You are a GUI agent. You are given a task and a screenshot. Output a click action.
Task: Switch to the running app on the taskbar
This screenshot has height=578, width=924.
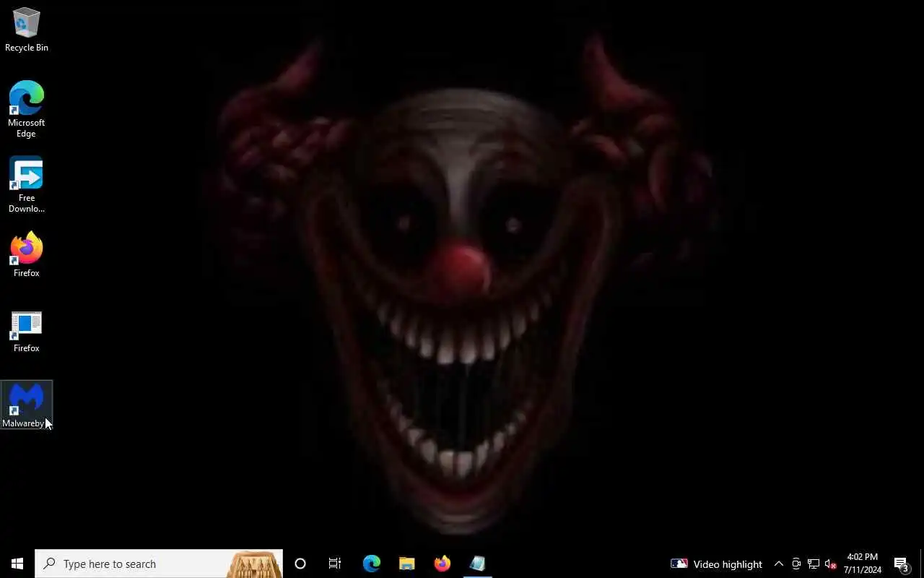[x=477, y=564]
